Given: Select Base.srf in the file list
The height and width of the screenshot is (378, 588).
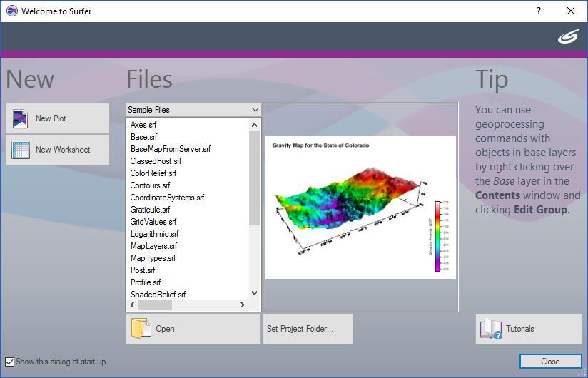Looking at the screenshot, I should [x=143, y=137].
